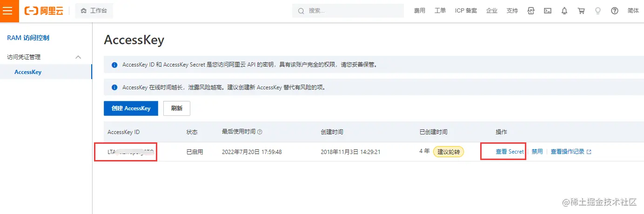The width and height of the screenshot is (644, 214).
Task: Open the 企业 menu
Action: pos(492,11)
